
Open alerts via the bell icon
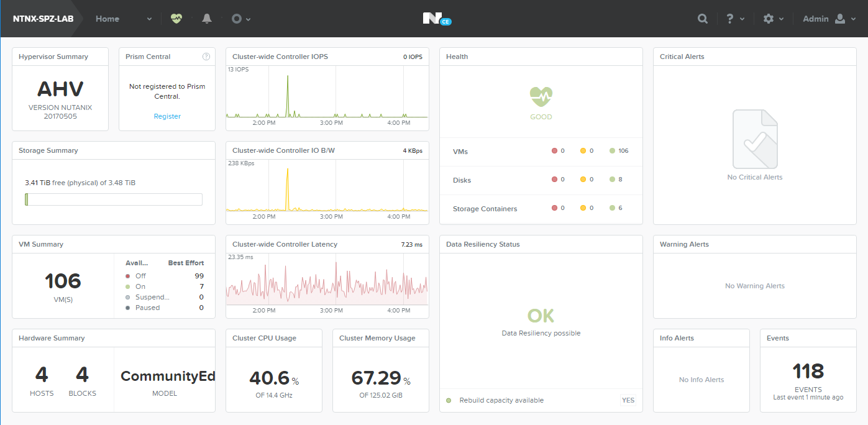pos(206,18)
